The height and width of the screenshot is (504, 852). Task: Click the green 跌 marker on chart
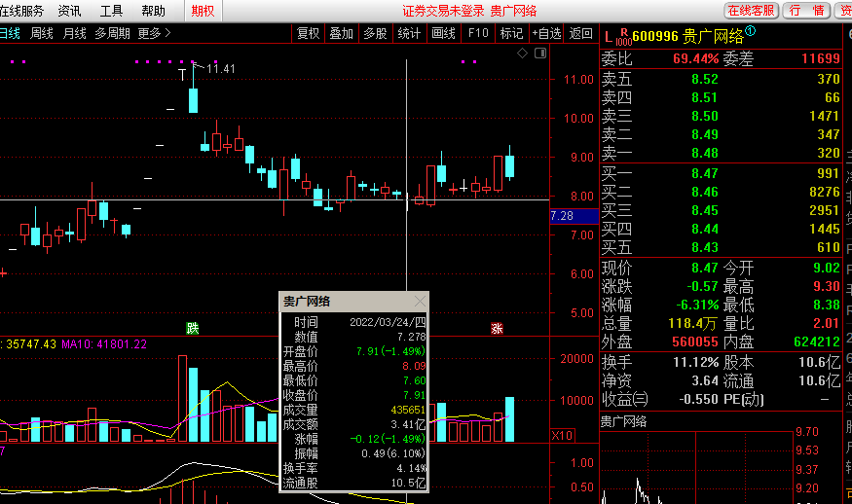193,329
